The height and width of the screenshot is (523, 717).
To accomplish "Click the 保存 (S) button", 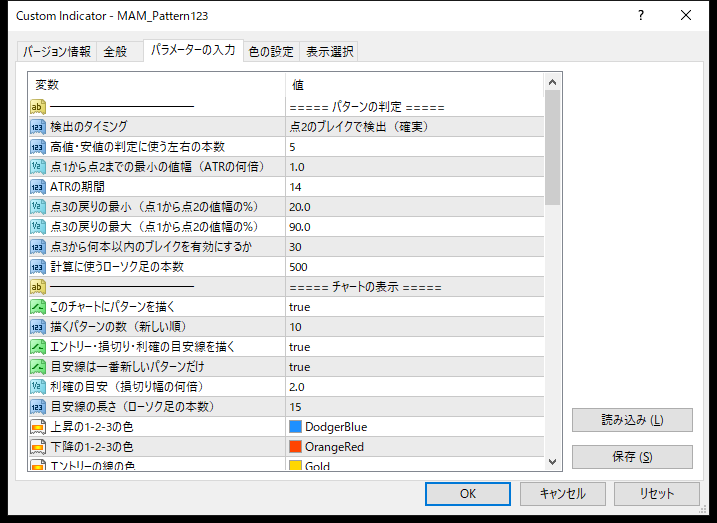I will [x=632, y=457].
